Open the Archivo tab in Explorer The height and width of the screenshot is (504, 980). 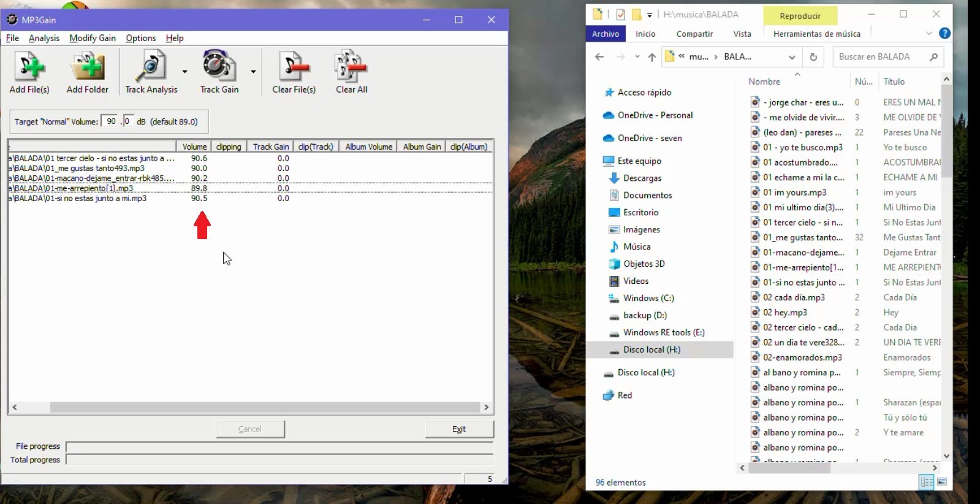coord(606,34)
